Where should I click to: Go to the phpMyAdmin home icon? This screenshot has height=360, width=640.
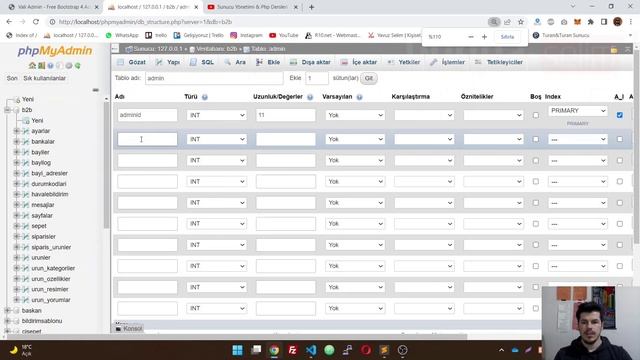[32, 65]
